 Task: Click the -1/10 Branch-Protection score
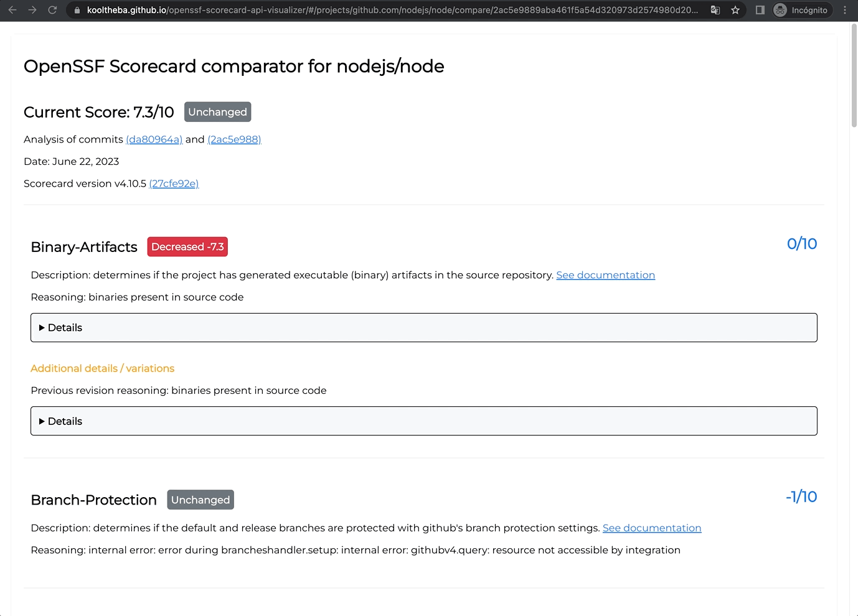coord(801,497)
